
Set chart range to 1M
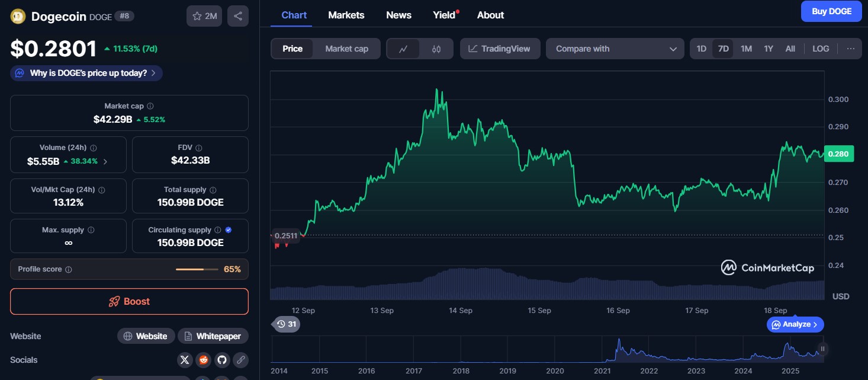[746, 49]
